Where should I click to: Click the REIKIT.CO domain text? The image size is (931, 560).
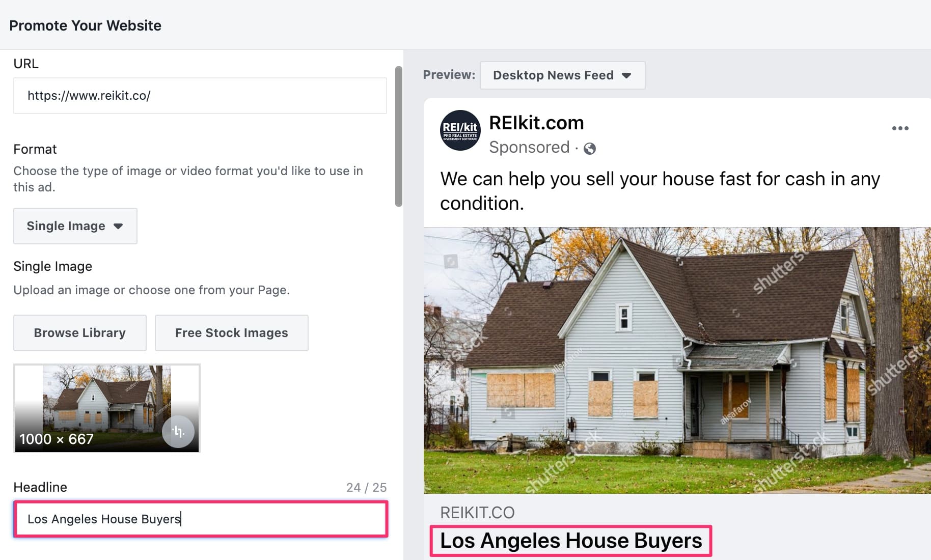click(x=477, y=513)
